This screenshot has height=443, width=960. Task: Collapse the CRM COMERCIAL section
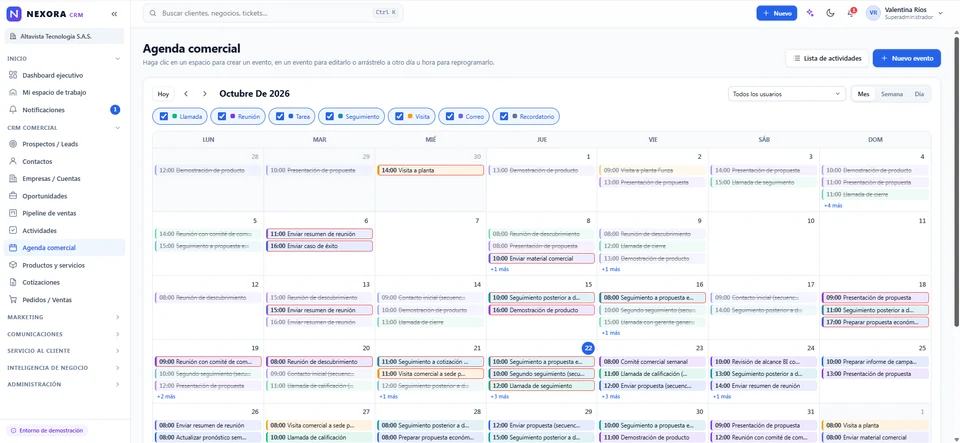tap(118, 128)
